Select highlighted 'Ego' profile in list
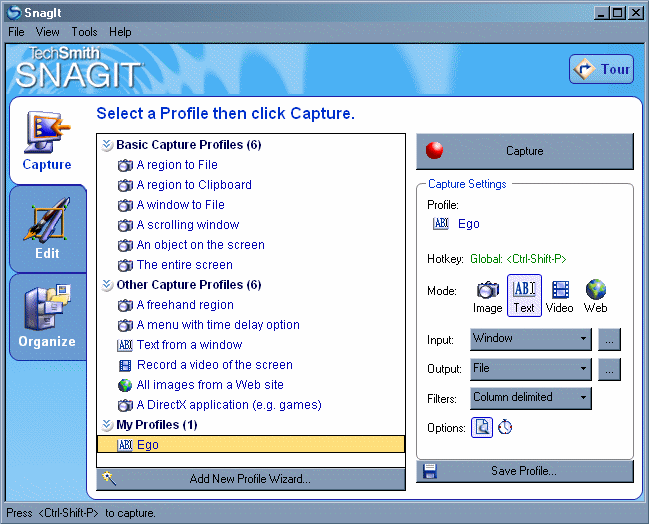Screen dimensions: 649x524 tap(251, 444)
